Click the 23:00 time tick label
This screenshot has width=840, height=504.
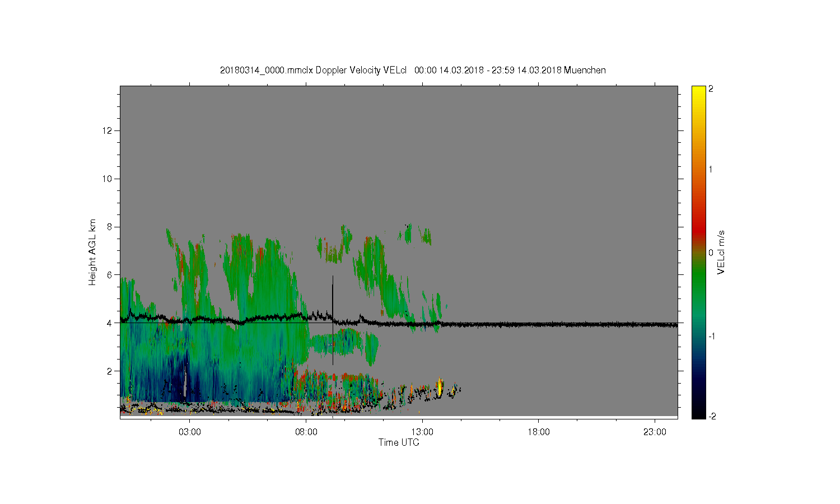(x=655, y=432)
